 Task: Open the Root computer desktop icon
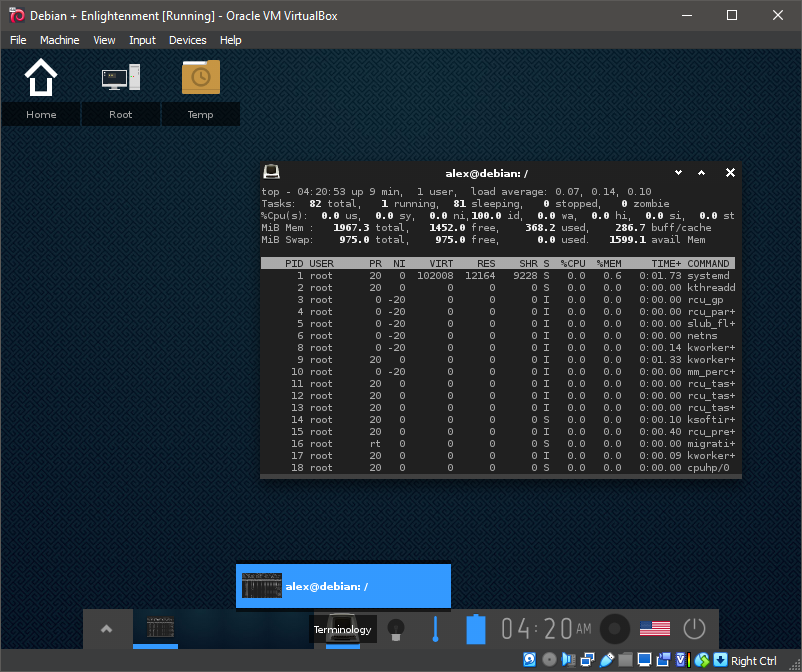point(121,79)
